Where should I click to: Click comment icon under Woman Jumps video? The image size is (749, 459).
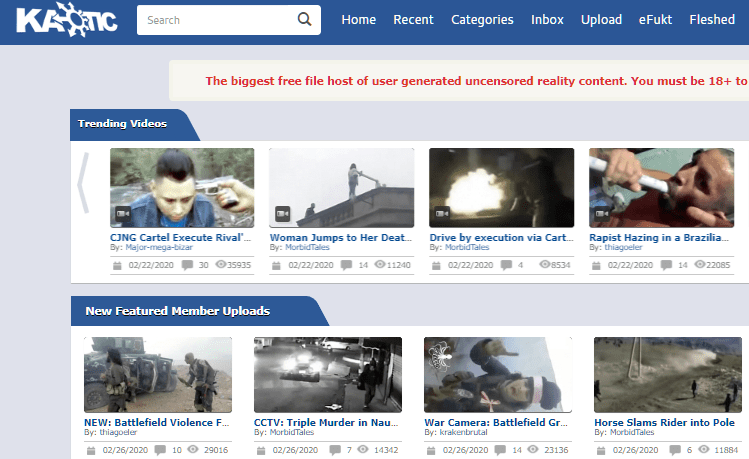tap(346, 265)
